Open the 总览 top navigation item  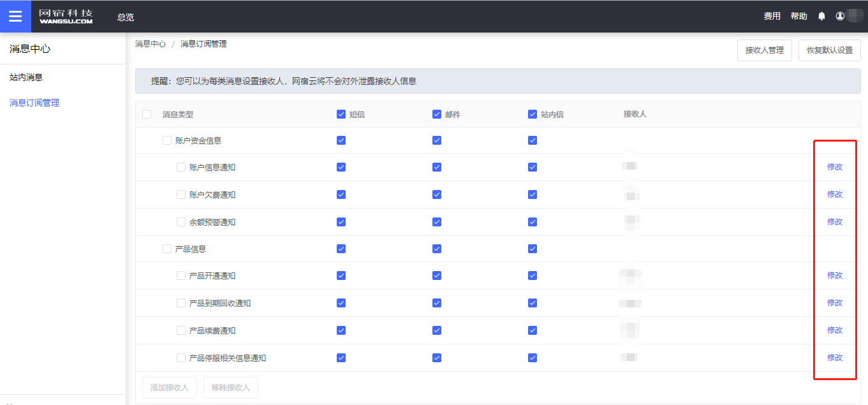click(126, 17)
